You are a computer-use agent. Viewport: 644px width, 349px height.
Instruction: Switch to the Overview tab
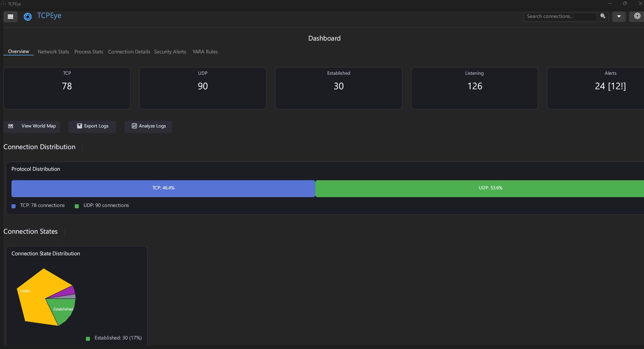pyautogui.click(x=19, y=51)
